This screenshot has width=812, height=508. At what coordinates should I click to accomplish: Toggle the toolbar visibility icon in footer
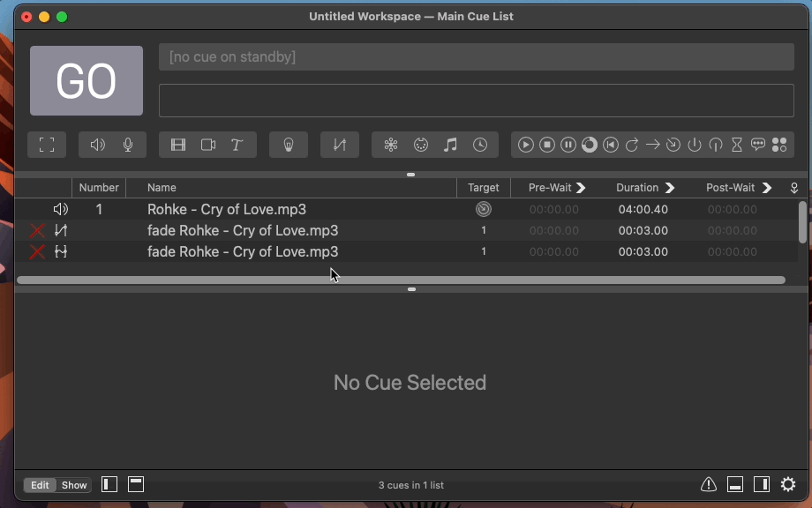tap(136, 485)
